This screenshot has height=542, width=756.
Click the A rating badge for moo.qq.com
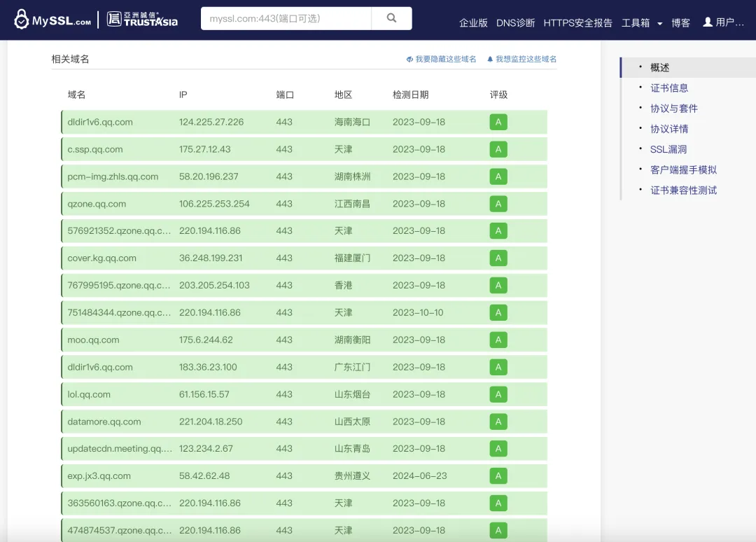[x=498, y=340]
